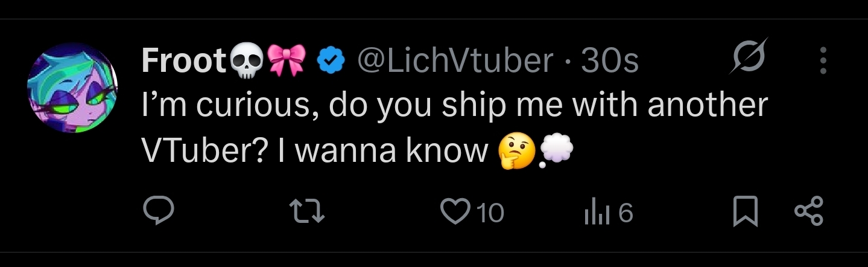This screenshot has height=267, width=868.
Task: Click the like count 10
Action: click(x=490, y=213)
